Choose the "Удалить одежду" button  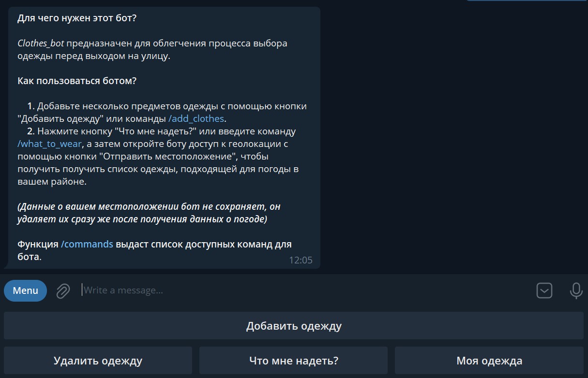tap(98, 361)
